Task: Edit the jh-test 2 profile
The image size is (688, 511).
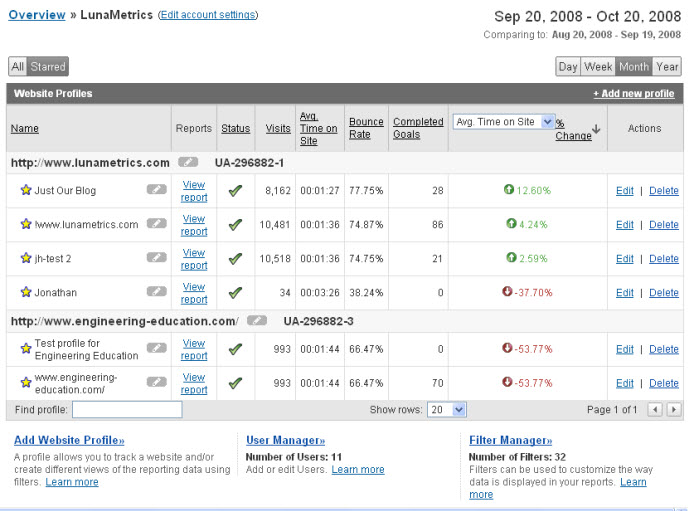Action: pyautogui.click(x=624, y=258)
